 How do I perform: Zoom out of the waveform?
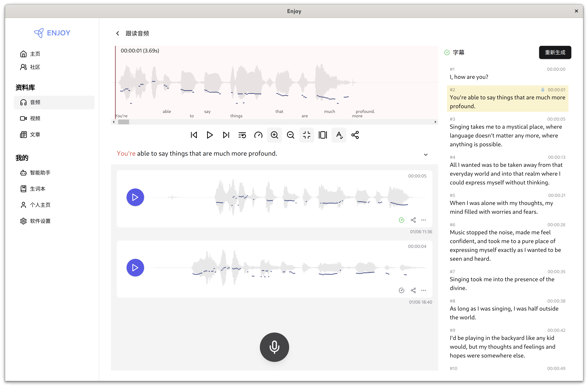[291, 135]
